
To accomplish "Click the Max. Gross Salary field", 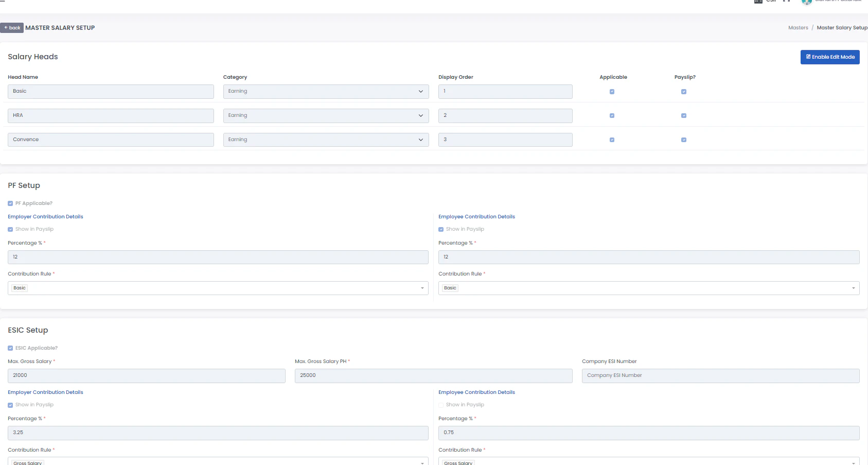I will (x=147, y=376).
